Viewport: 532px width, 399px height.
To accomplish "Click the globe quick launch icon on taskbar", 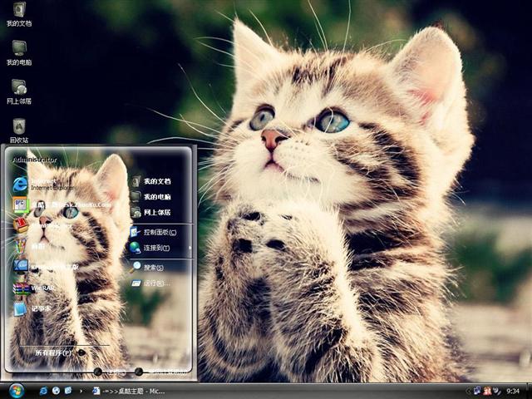I will tap(56, 391).
